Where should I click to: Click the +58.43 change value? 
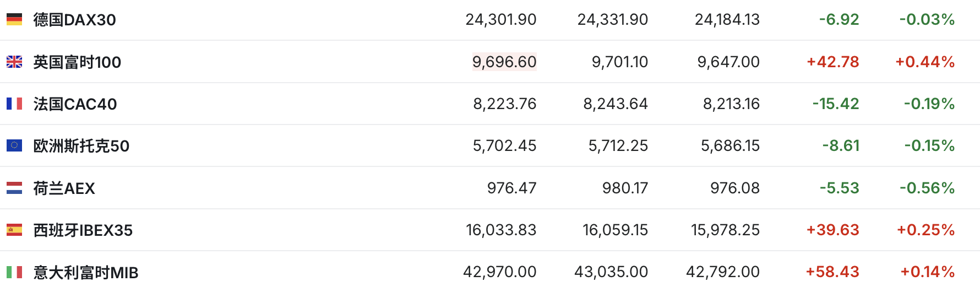click(832, 272)
